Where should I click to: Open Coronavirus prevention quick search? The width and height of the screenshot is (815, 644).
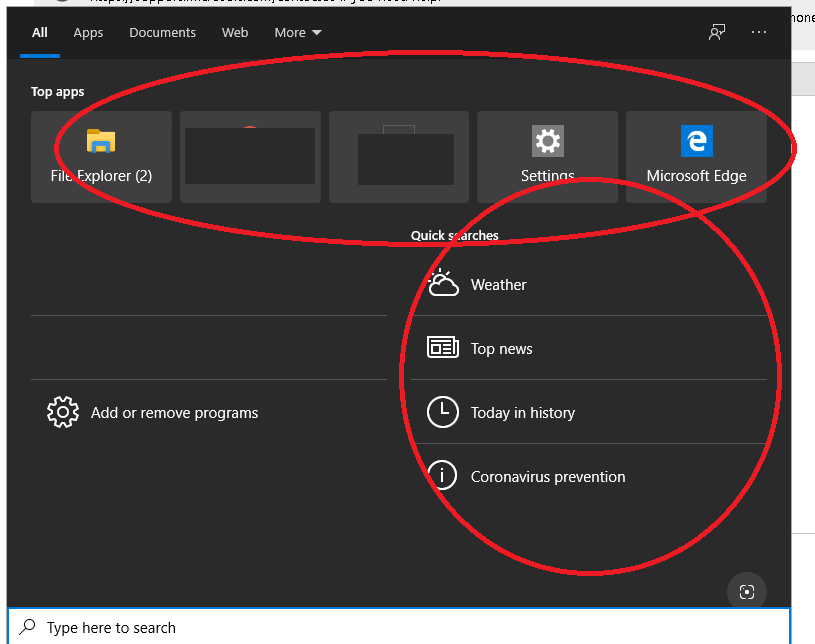pos(589,476)
